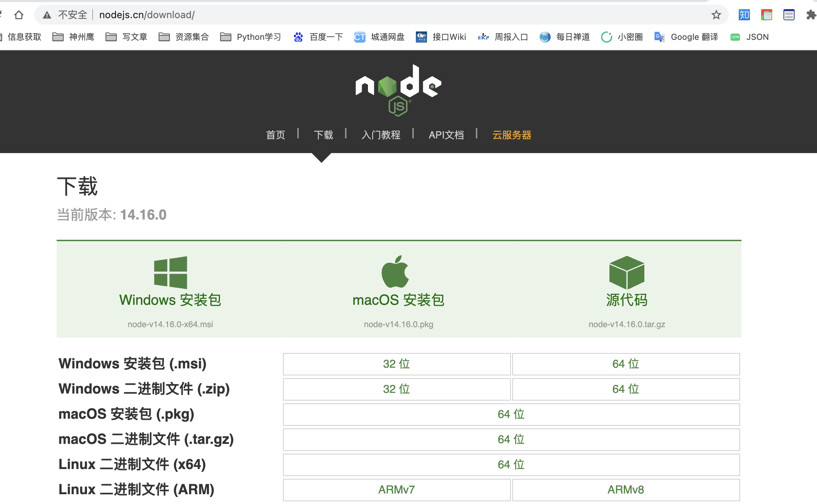Download Windows .zip 32 位
This screenshot has height=504, width=817.
click(397, 389)
